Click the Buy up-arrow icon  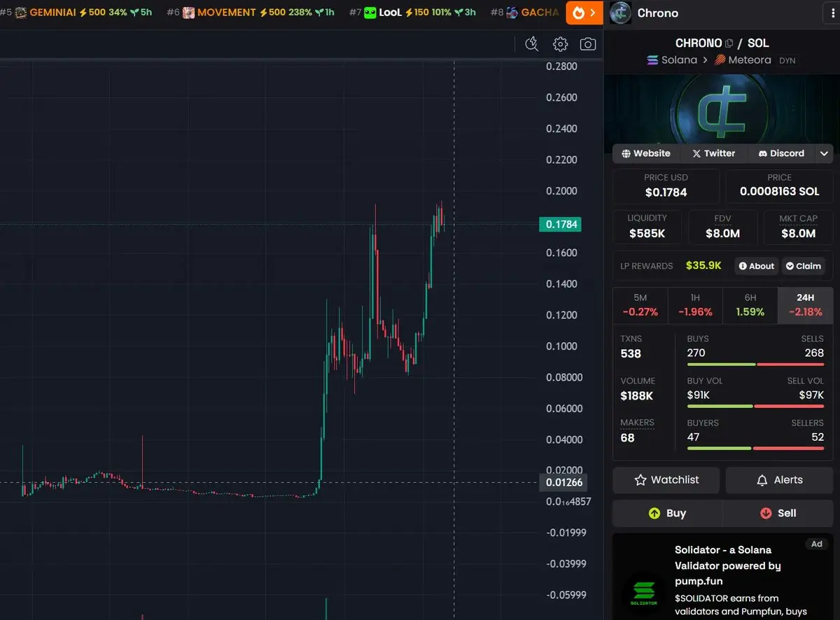click(x=654, y=513)
